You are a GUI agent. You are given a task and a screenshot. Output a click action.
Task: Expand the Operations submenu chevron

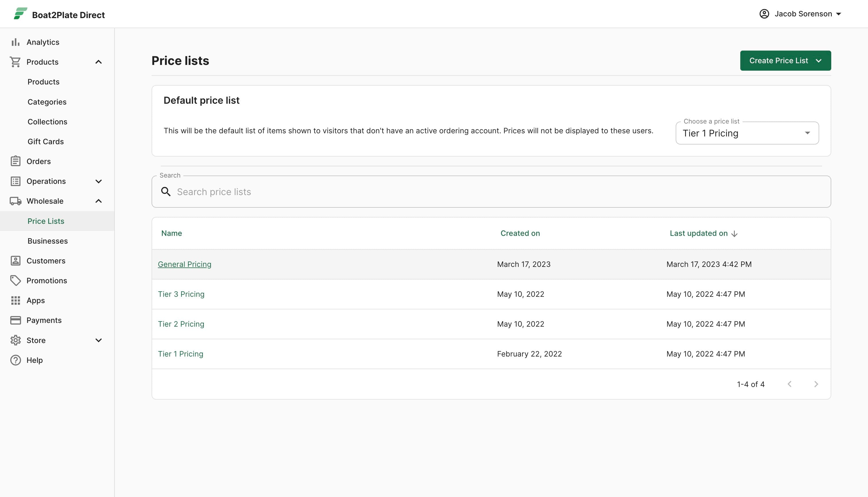click(98, 181)
